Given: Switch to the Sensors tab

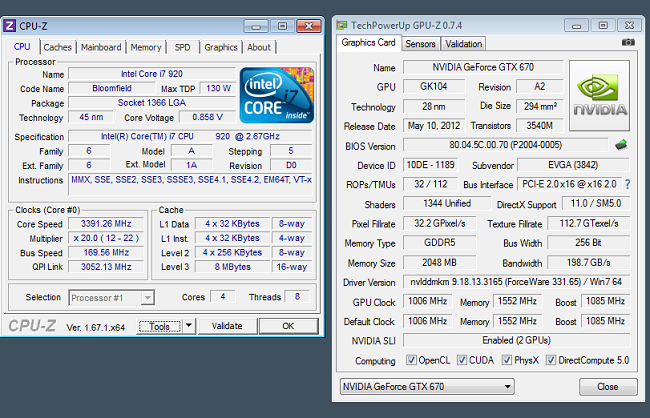Looking at the screenshot, I should pos(420,44).
